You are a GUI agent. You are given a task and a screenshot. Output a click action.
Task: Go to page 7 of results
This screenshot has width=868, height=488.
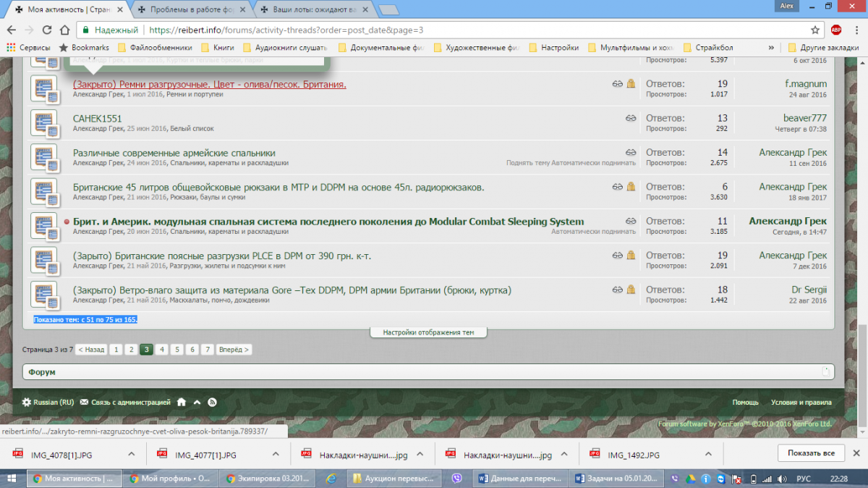pyautogui.click(x=208, y=350)
